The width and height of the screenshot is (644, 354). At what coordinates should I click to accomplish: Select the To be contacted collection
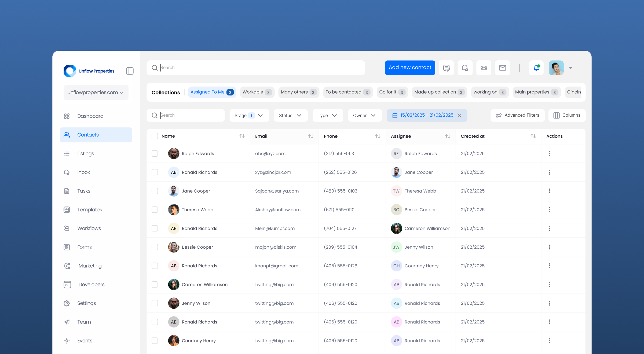tap(348, 92)
